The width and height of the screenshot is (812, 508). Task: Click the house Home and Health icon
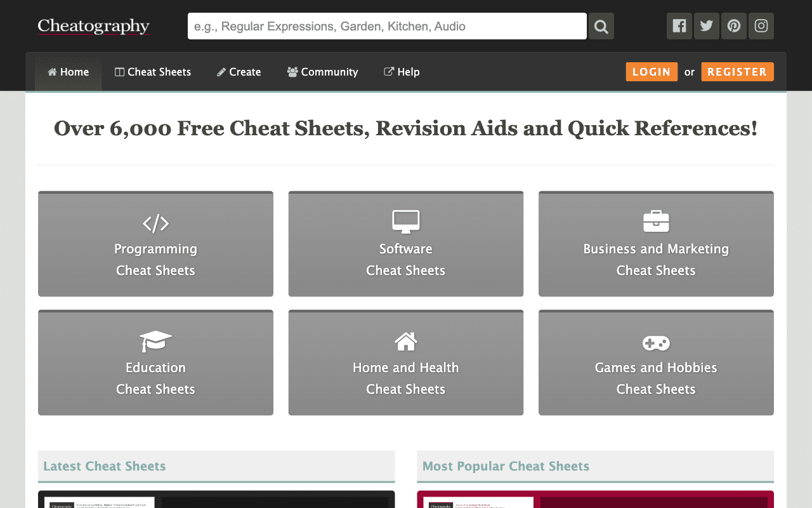pyautogui.click(x=406, y=342)
